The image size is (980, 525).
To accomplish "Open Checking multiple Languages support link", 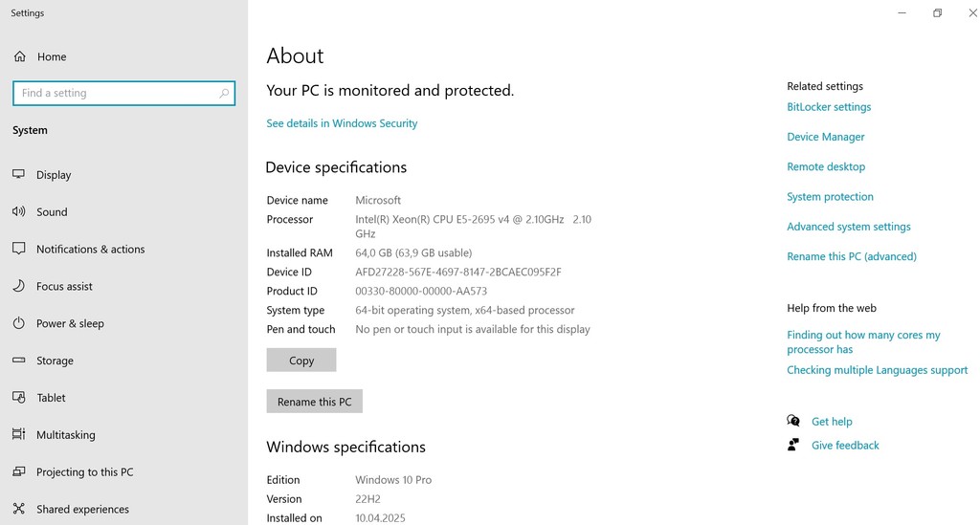I will tap(878, 370).
